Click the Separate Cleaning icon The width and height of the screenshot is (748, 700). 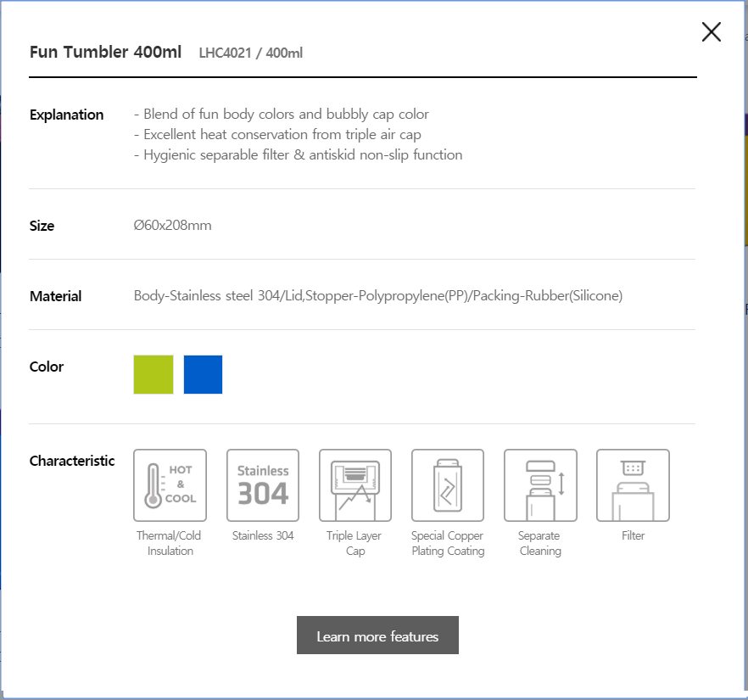coord(540,485)
